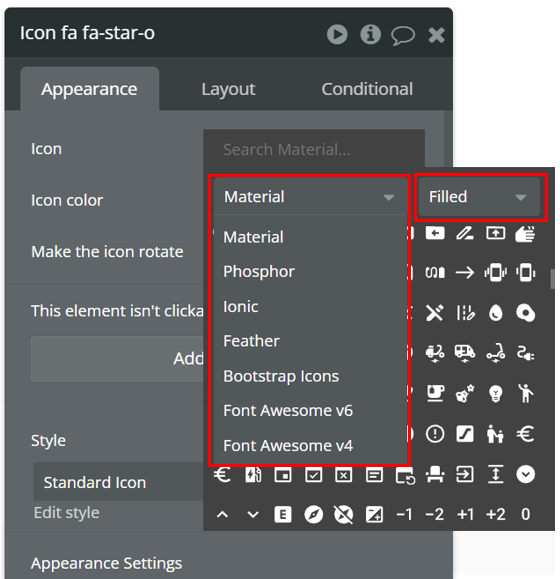Pick the picture-in-picture window icon
560x579 pixels.
[x=283, y=475]
